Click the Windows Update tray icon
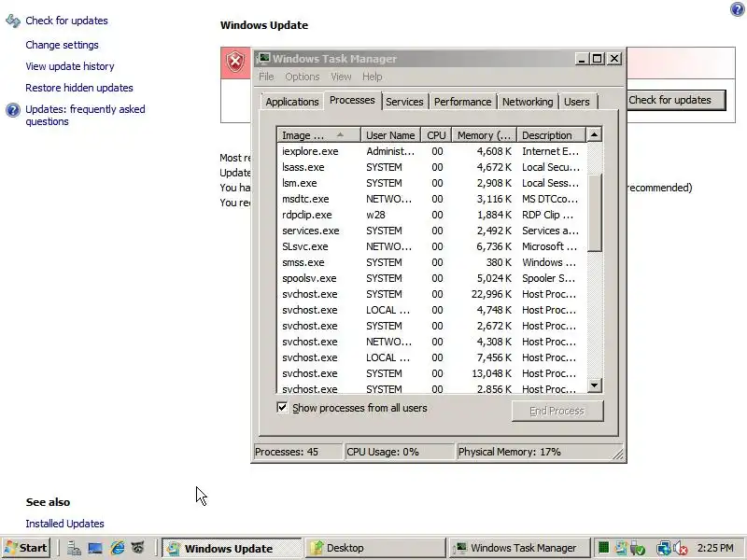 (x=621, y=548)
